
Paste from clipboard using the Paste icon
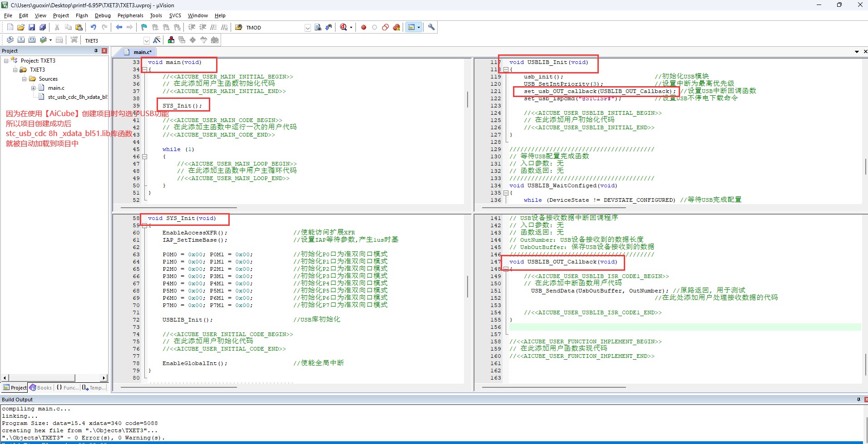tap(79, 27)
